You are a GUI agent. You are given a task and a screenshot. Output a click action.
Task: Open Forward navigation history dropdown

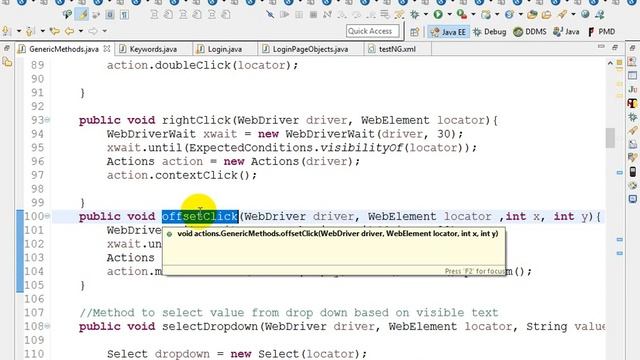pyautogui.click(x=104, y=31)
